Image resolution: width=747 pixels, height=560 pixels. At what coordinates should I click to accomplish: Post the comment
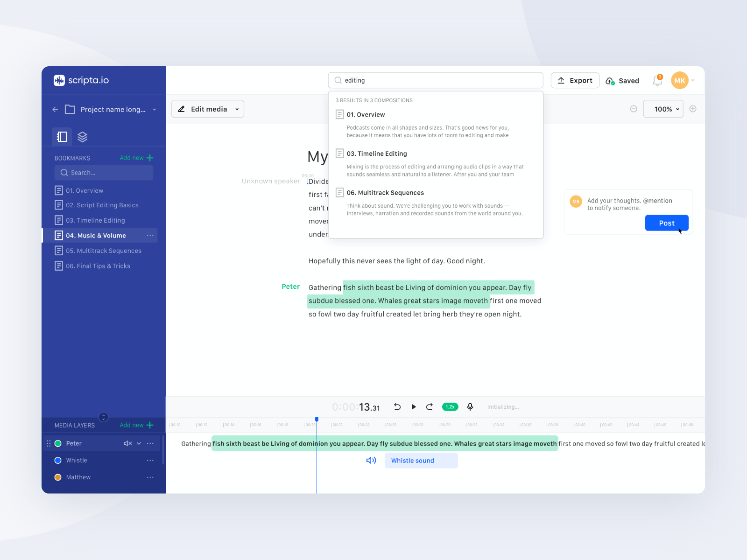(667, 223)
